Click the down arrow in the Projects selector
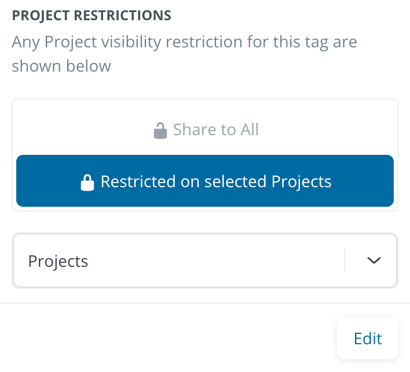 (x=374, y=260)
